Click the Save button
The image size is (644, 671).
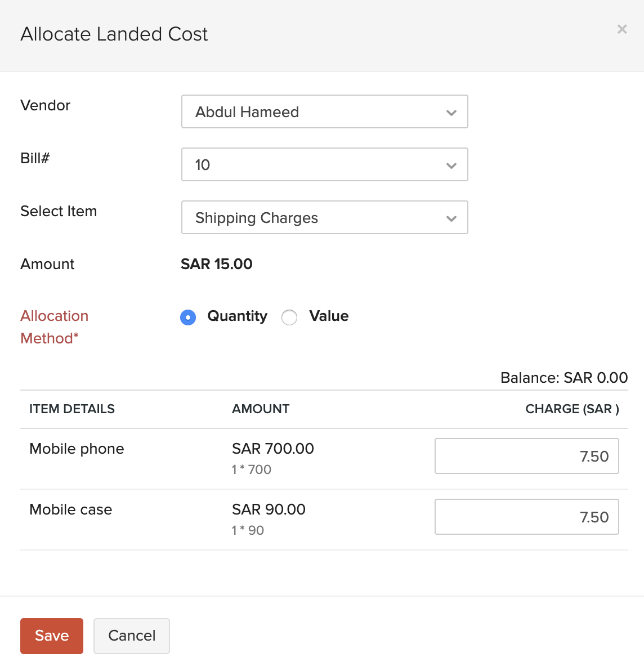point(51,636)
